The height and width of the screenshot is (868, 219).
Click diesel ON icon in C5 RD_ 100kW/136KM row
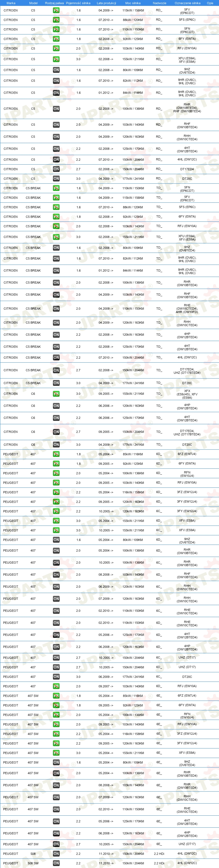pos(56,109)
